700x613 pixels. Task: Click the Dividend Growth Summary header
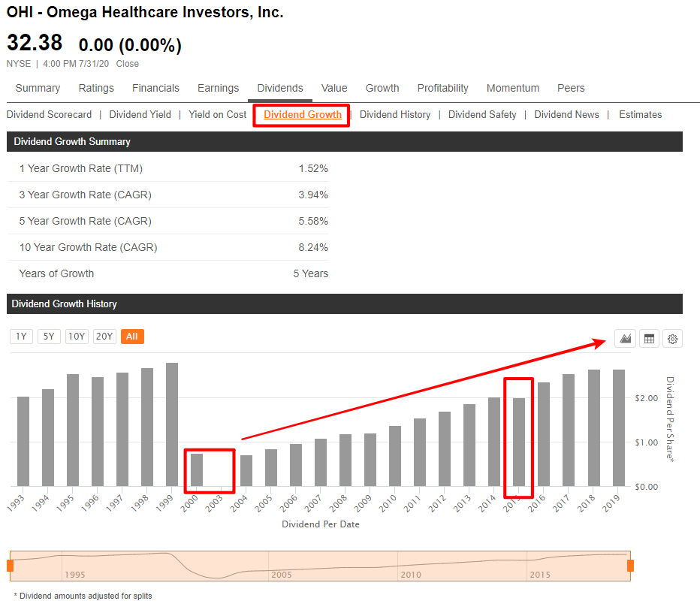[345, 141]
